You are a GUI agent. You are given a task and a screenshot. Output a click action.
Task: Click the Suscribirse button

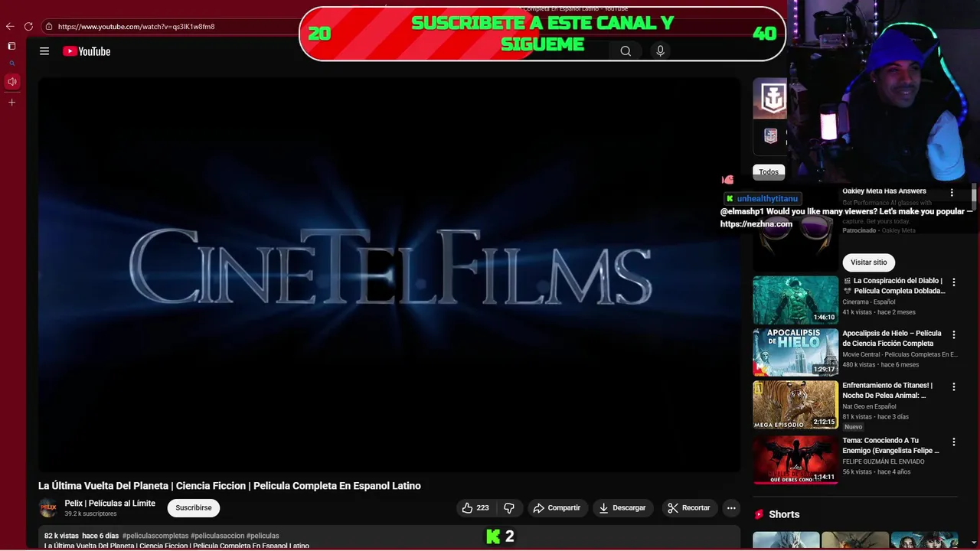click(x=194, y=507)
